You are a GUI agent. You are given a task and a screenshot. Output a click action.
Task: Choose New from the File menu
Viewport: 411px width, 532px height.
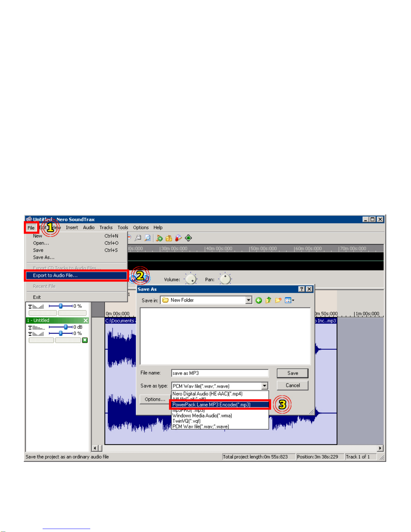[x=76, y=236]
